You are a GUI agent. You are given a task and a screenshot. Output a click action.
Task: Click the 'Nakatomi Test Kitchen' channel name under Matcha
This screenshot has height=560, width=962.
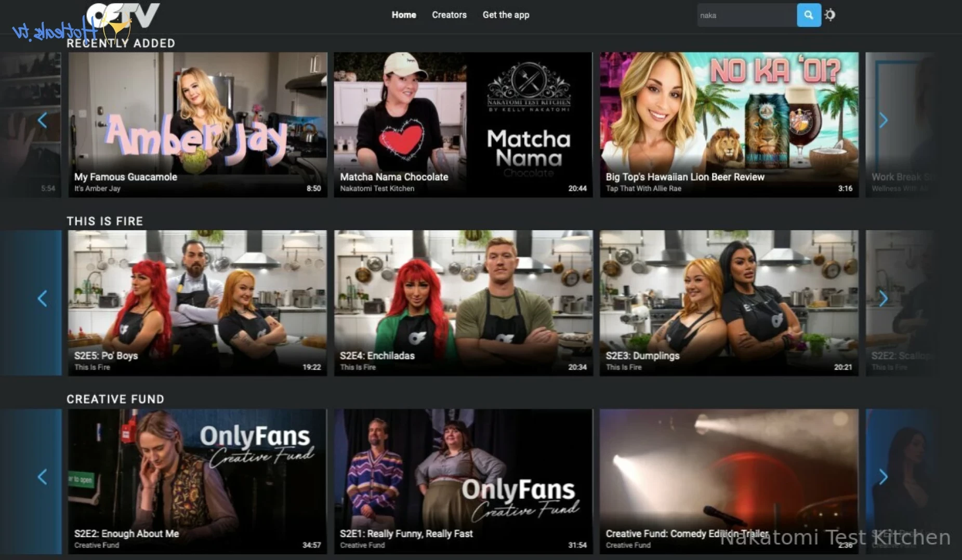coord(377,189)
